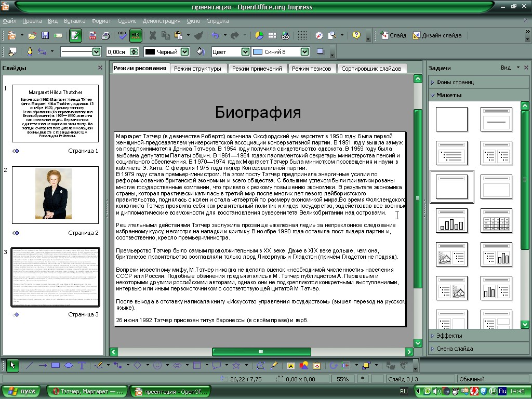Screen dimensions: 532x399
Task: Open OpenOffice.org Help via the question mark icon
Action: (x=356, y=35)
